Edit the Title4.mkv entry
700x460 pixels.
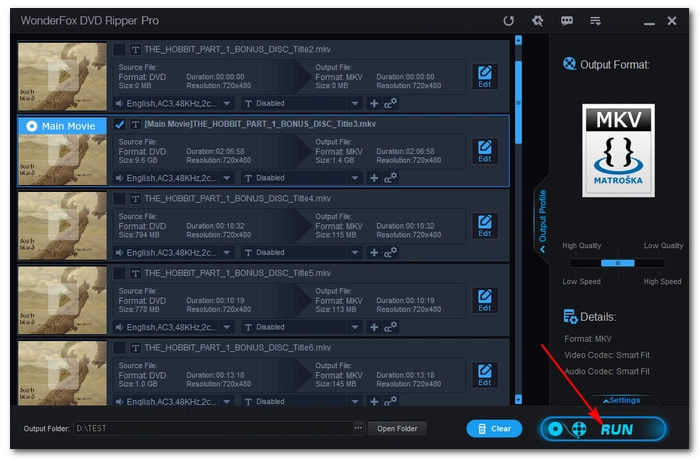(x=484, y=226)
